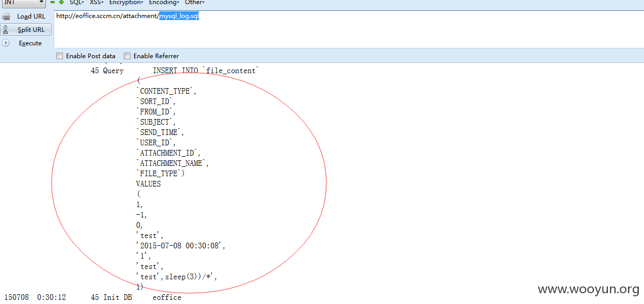Viewport: 644px width, 304px height.
Task: Click the Execute button label
Action: [x=30, y=43]
